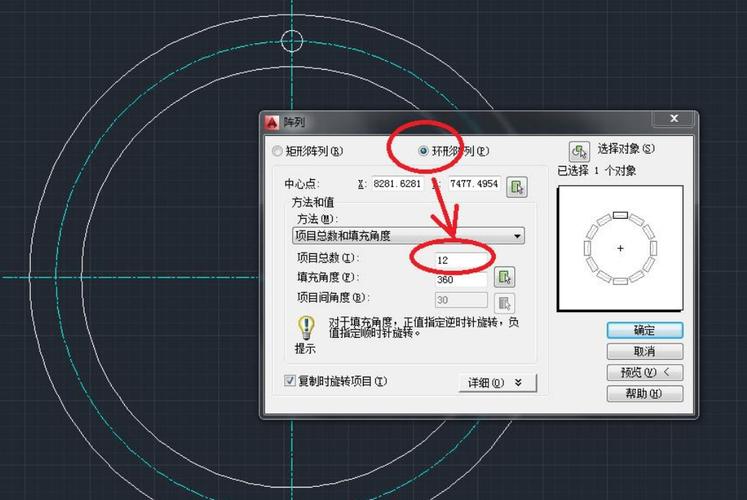Click the AutoCAD logo in the dialog title bar
747x500 pixels.
click(272, 122)
